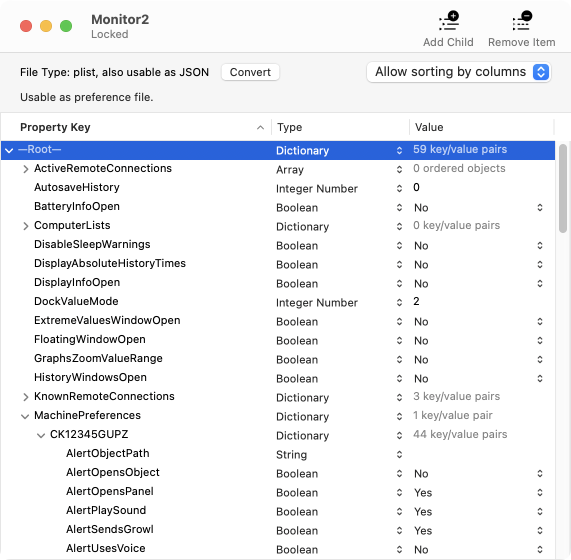The width and height of the screenshot is (571, 560).
Task: Expand the ComputerLists dictionary
Action: click(x=25, y=226)
